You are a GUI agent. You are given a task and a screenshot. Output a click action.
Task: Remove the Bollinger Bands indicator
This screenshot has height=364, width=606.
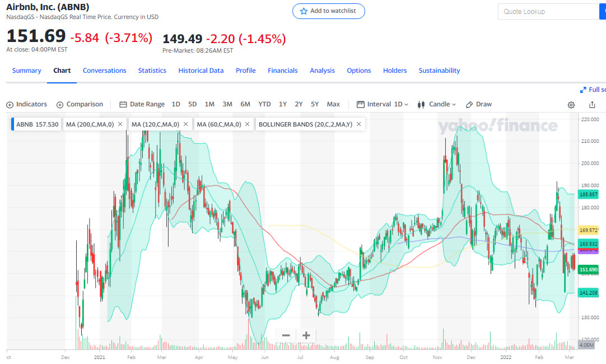(358, 124)
